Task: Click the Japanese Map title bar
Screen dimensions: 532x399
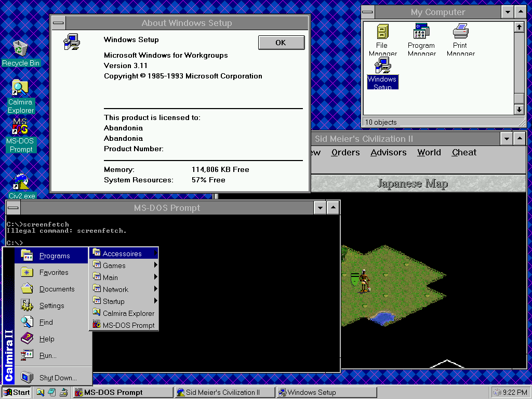Action: coord(418,183)
